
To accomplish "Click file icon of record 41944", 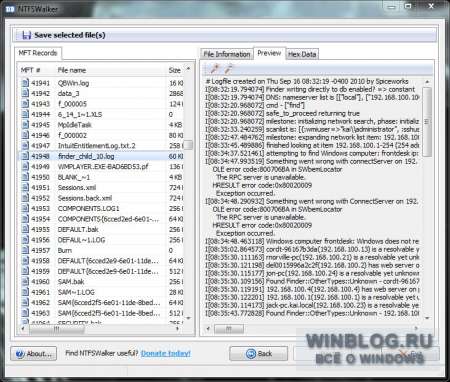I will [x=25, y=114].
